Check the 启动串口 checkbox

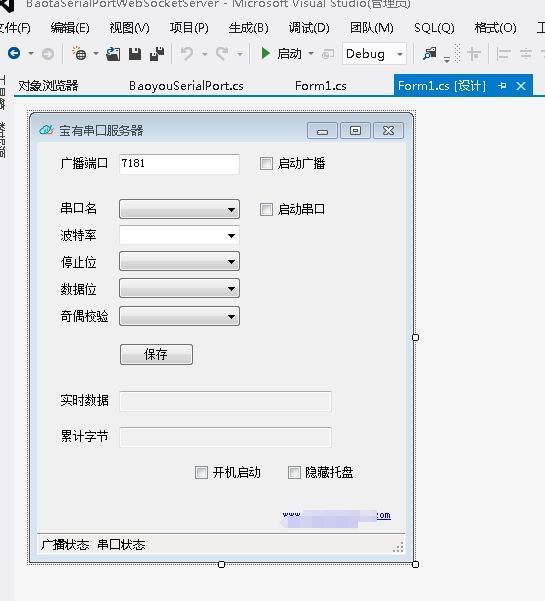click(266, 209)
